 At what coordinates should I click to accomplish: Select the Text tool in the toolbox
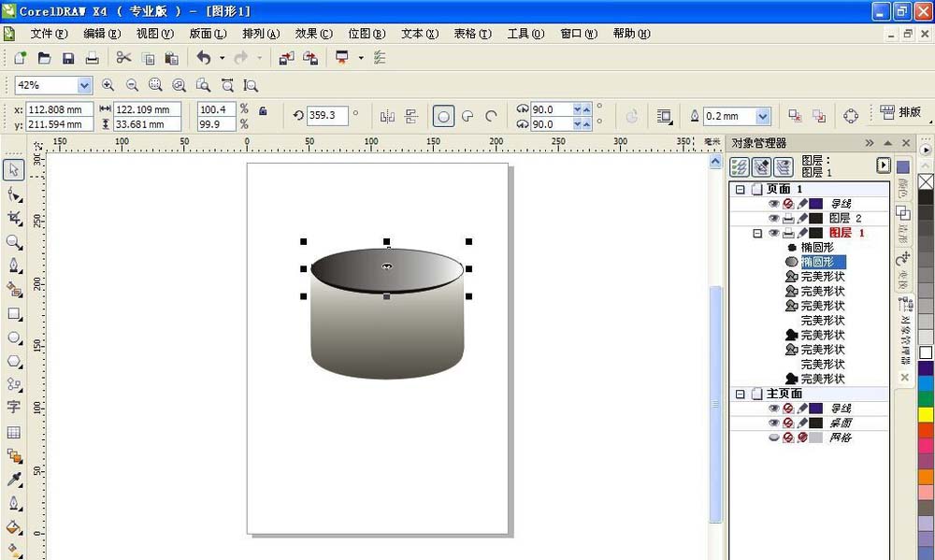pos(14,408)
